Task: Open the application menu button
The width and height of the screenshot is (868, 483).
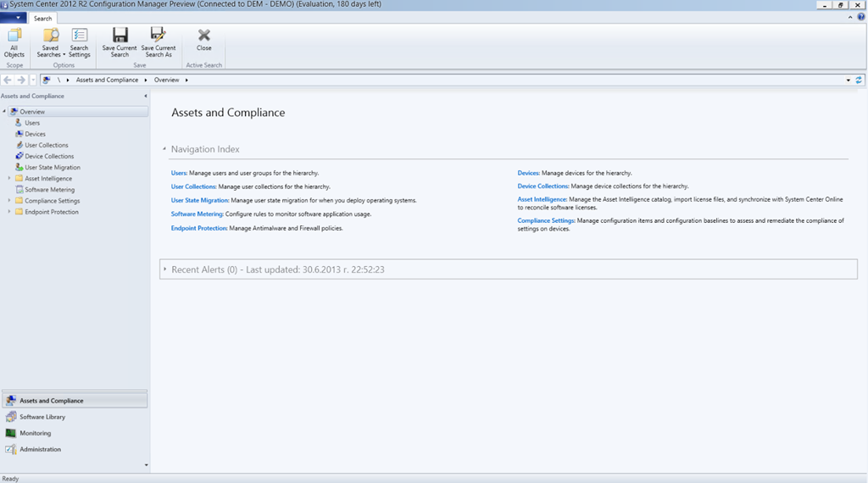Action: [x=14, y=18]
